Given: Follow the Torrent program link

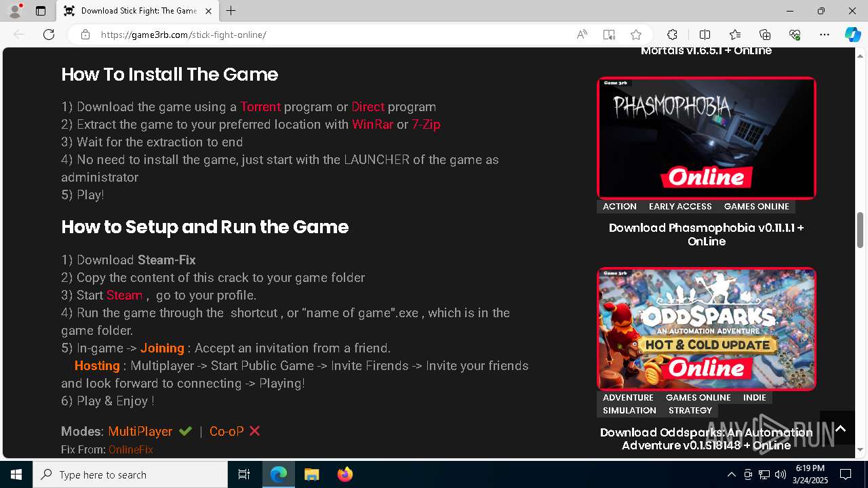Looking at the screenshot, I should 260,107.
